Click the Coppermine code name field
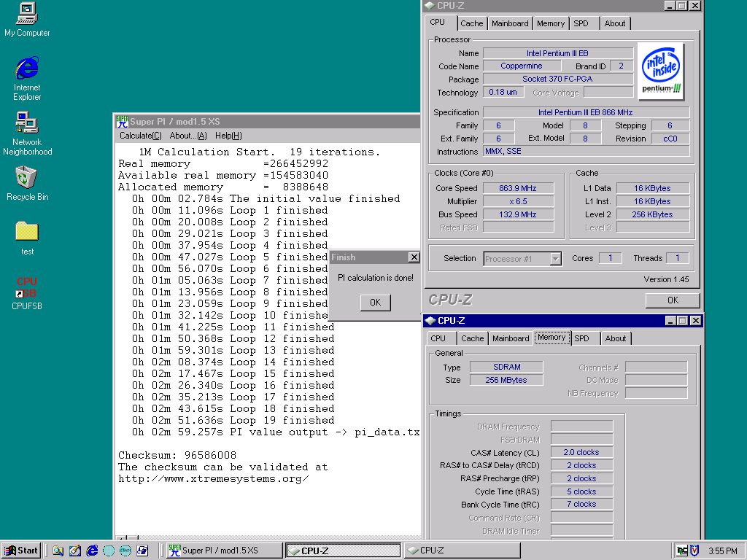 coord(522,66)
